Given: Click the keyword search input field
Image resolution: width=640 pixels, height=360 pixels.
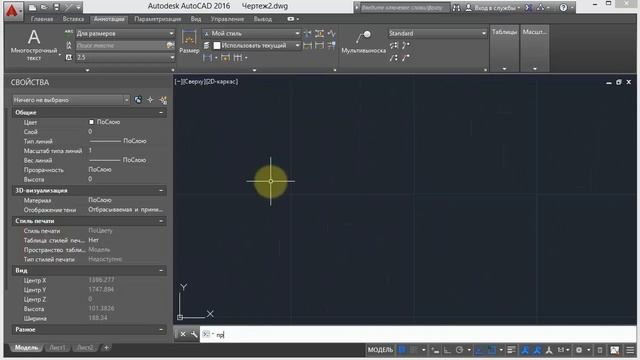Looking at the screenshot, I should (404, 8).
